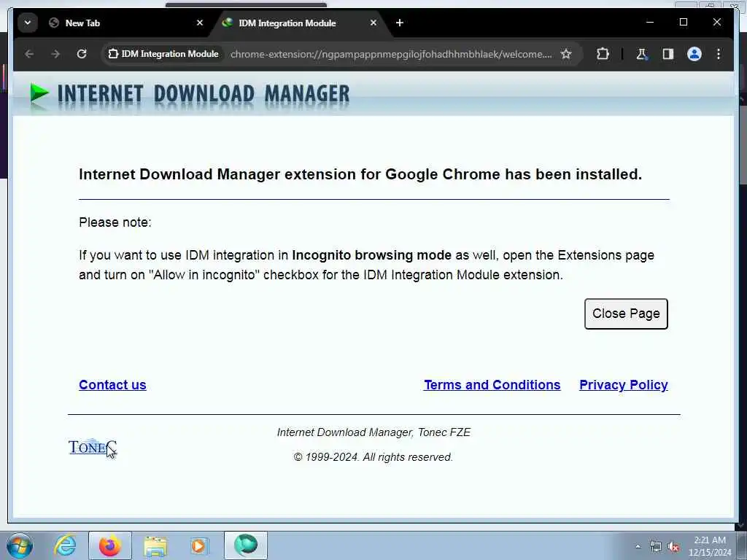Click the INTERNET DOWNLOAD MANAGER banner title
The width and height of the screenshot is (747, 560).
pyautogui.click(x=204, y=94)
